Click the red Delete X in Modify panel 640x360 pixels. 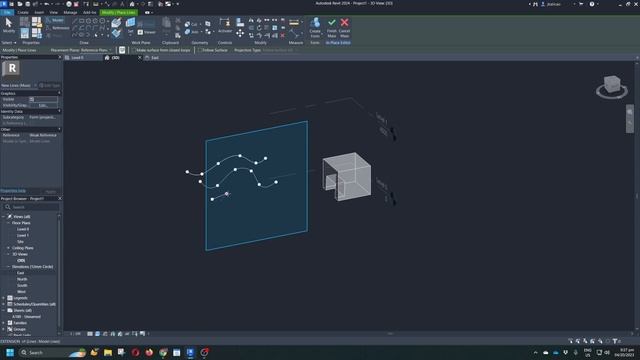click(282, 36)
